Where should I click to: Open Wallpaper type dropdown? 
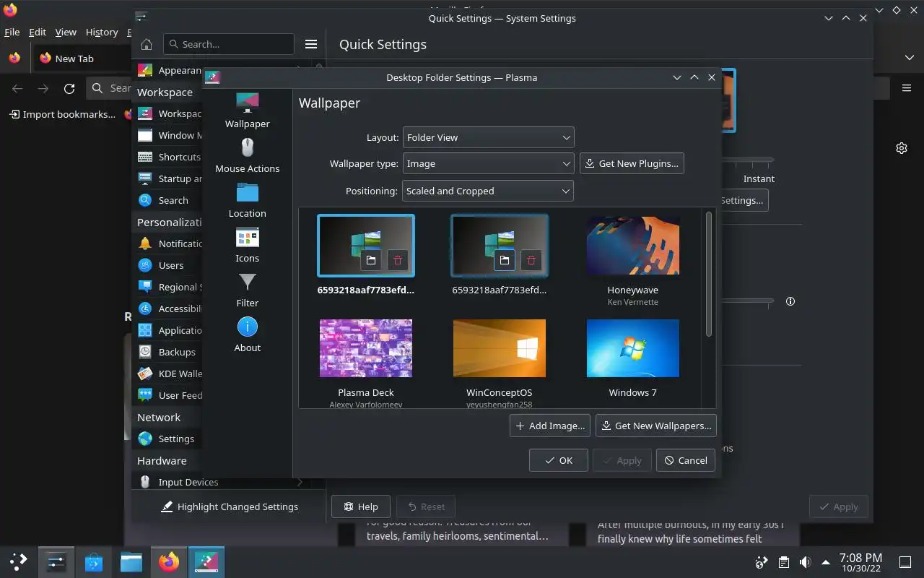click(x=488, y=163)
